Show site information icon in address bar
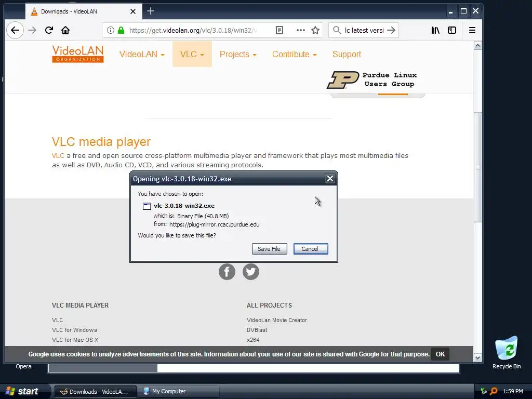 point(110,30)
